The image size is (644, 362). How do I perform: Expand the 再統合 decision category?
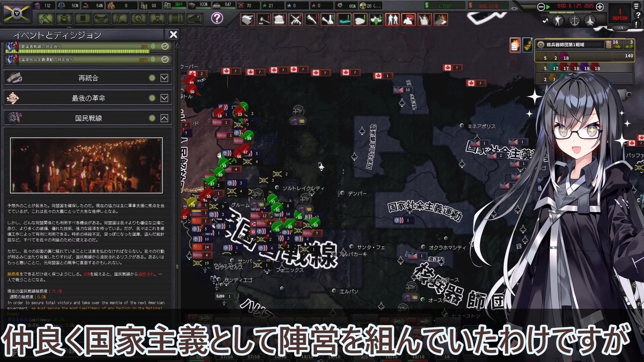164,78
